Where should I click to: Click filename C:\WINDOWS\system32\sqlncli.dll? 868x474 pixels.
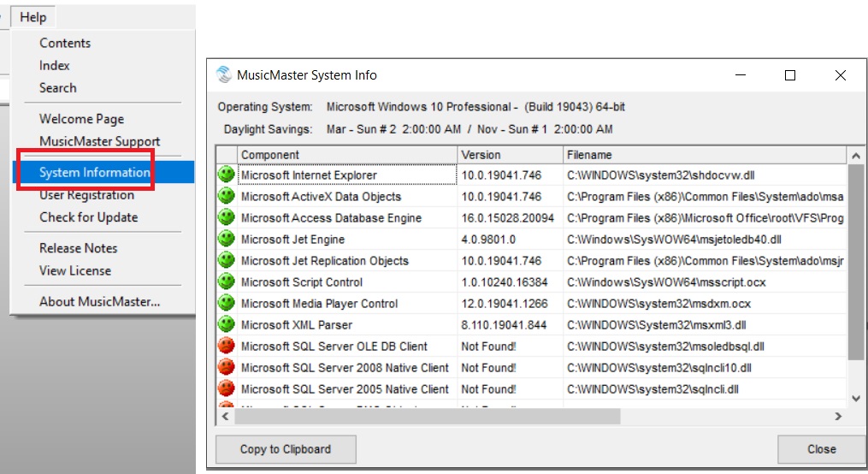coord(652,389)
